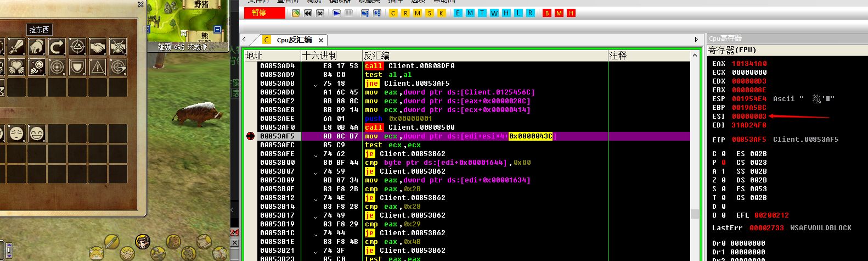
Task: Open the scroll quest round icon
Action: point(204,241)
